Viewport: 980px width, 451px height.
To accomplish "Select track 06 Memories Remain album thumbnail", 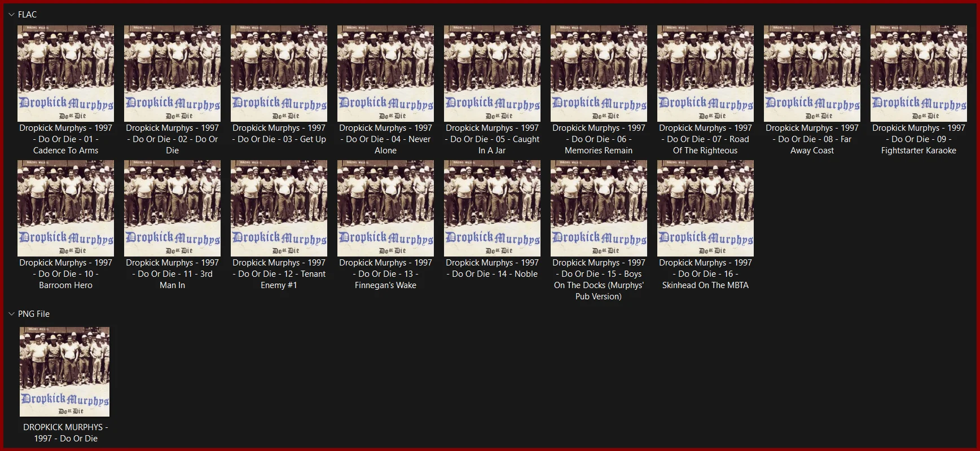I will (599, 73).
